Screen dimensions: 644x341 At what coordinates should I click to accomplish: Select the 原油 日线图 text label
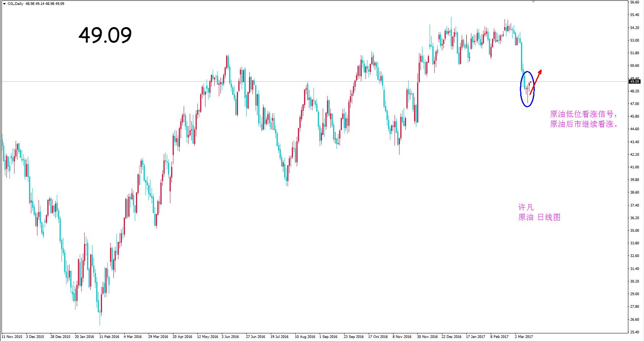(539, 217)
